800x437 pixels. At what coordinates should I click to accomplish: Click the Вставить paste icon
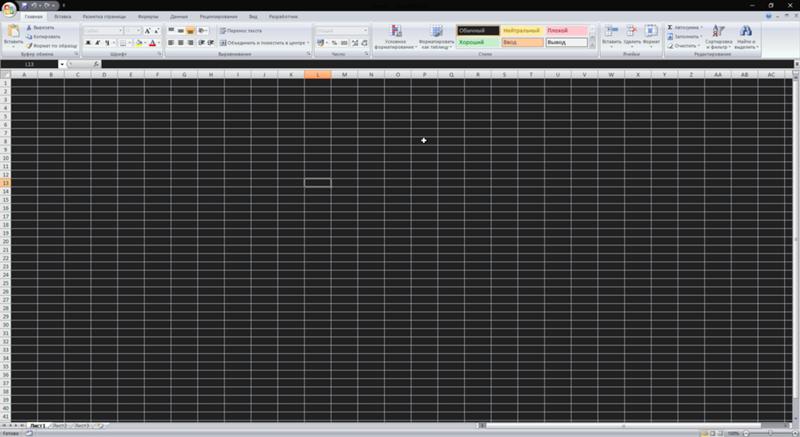[x=13, y=34]
